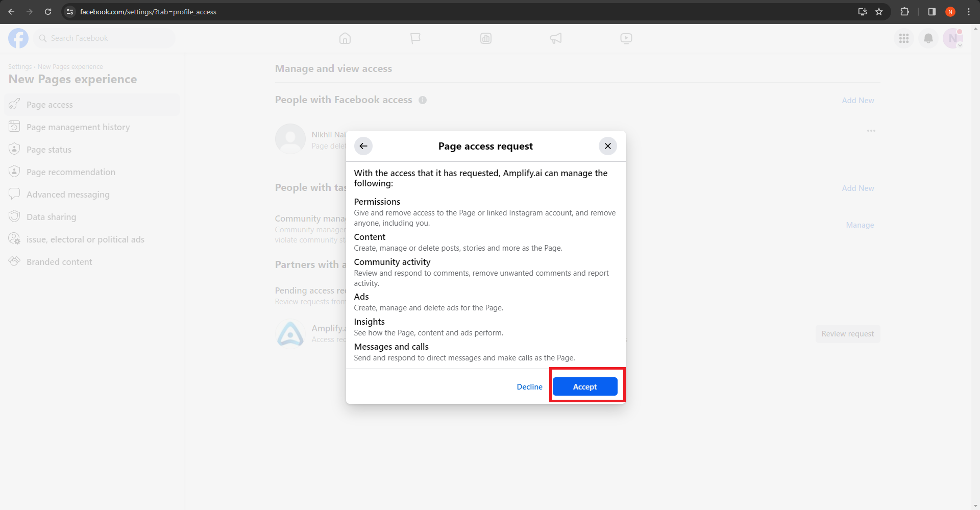This screenshot has height=510, width=980.
Task: Click Add New for Facebook access
Action: tap(857, 101)
